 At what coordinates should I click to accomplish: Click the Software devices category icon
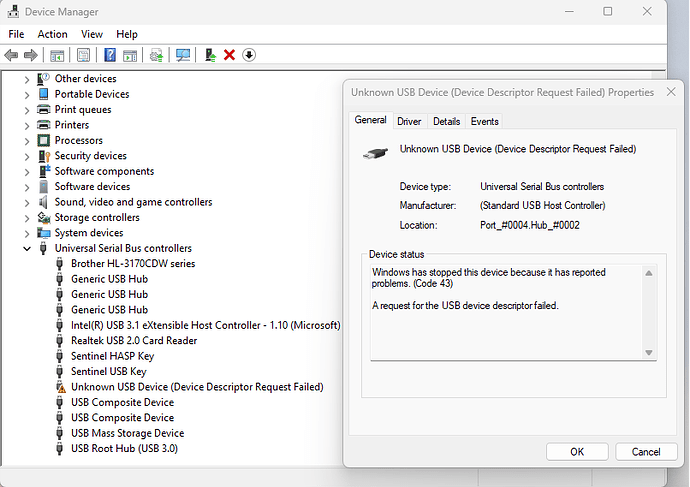[43, 187]
